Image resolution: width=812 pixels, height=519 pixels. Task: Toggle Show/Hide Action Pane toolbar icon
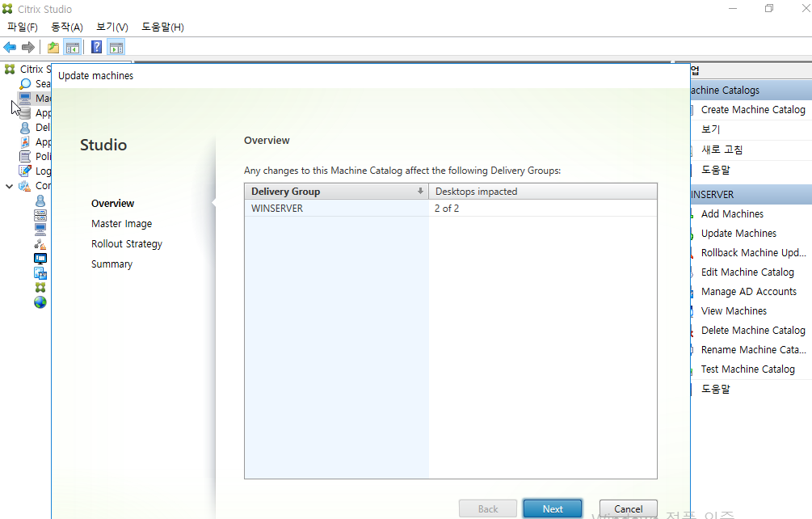pyautogui.click(x=116, y=48)
